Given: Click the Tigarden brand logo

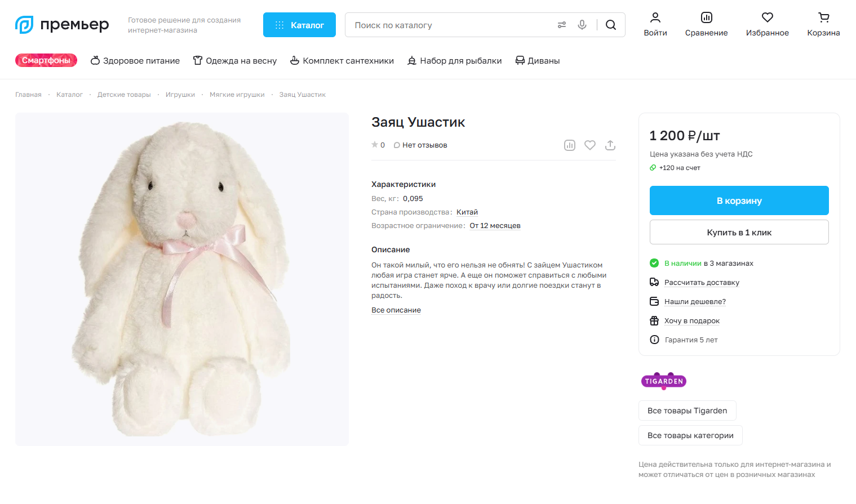Looking at the screenshot, I should [x=664, y=381].
